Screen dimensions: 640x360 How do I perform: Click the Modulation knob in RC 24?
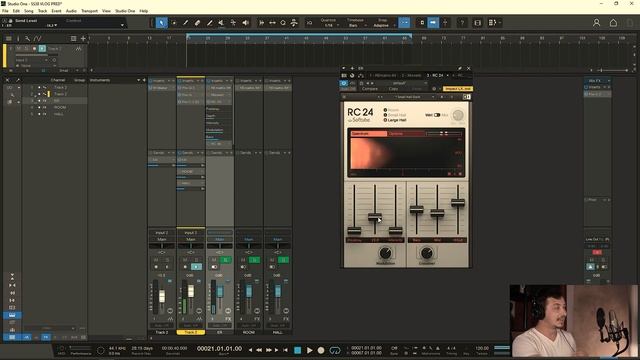[385, 253]
